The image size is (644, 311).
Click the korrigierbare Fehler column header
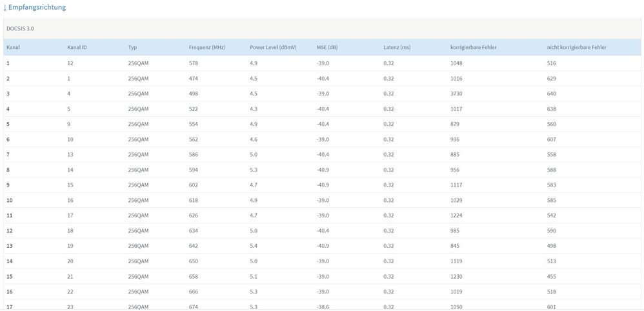473,48
